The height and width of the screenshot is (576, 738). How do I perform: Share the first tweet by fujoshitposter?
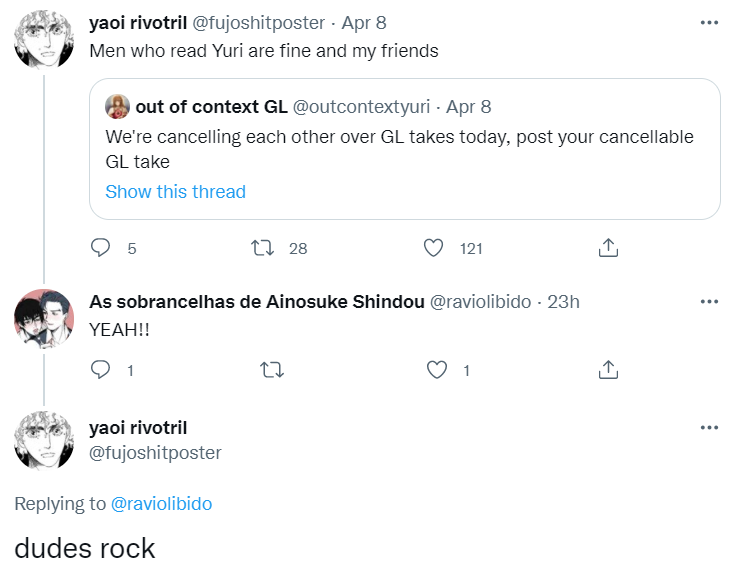[606, 248]
